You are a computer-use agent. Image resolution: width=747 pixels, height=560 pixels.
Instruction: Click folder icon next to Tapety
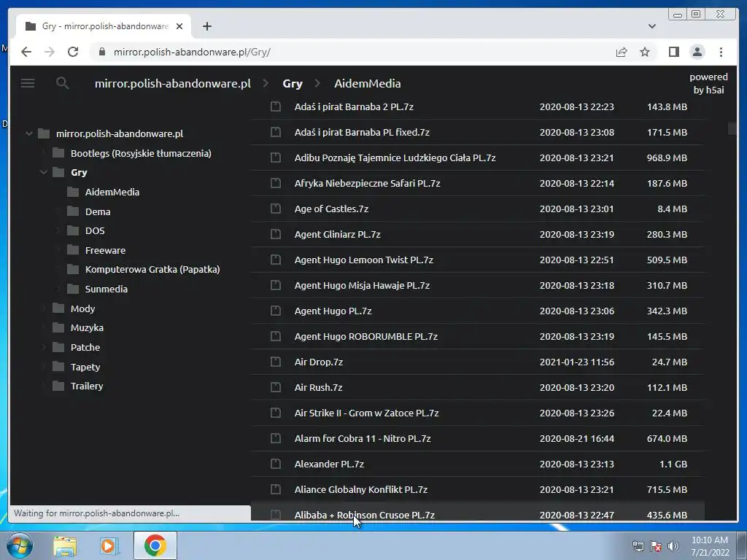(58, 367)
